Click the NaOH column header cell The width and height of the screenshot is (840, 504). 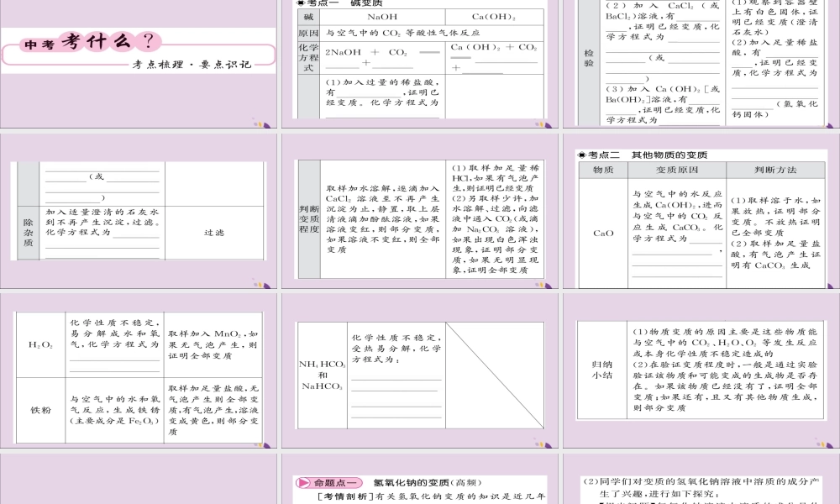[x=382, y=17]
